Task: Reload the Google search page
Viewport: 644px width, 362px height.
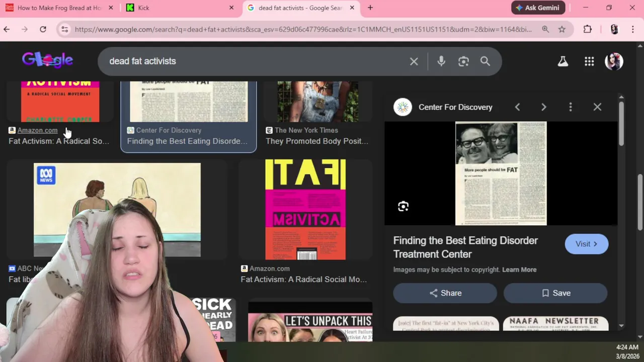Action: click(43, 29)
